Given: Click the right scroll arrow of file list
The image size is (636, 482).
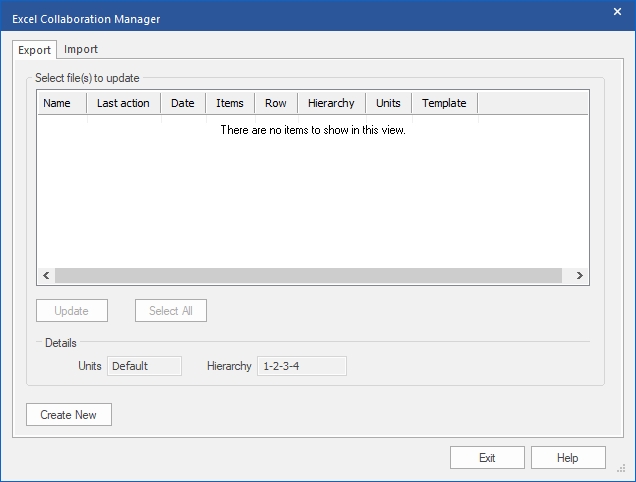Looking at the screenshot, I should (x=580, y=275).
